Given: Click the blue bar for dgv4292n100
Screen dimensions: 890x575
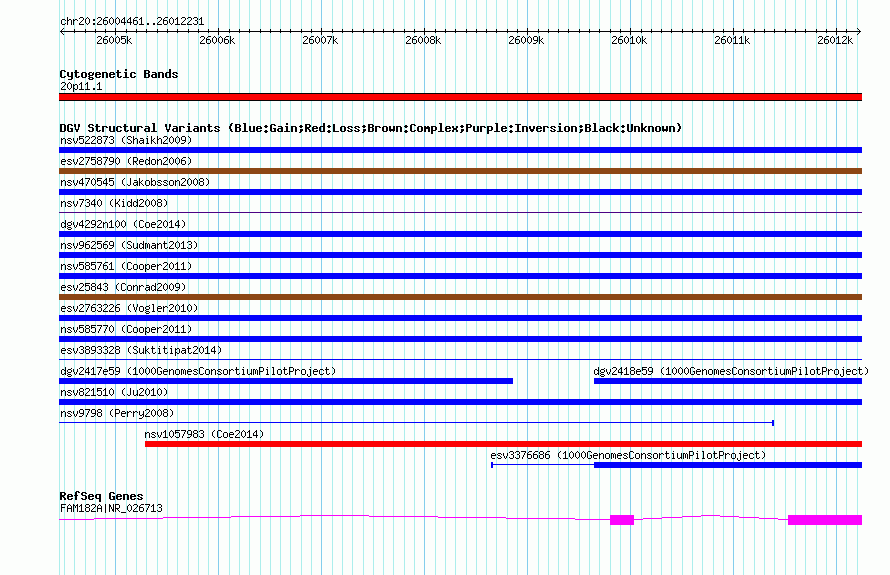Looking at the screenshot, I should (x=460, y=234).
